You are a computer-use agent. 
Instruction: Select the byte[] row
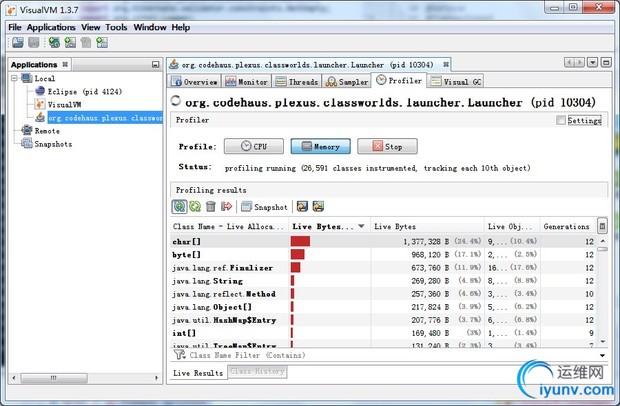coord(383,255)
